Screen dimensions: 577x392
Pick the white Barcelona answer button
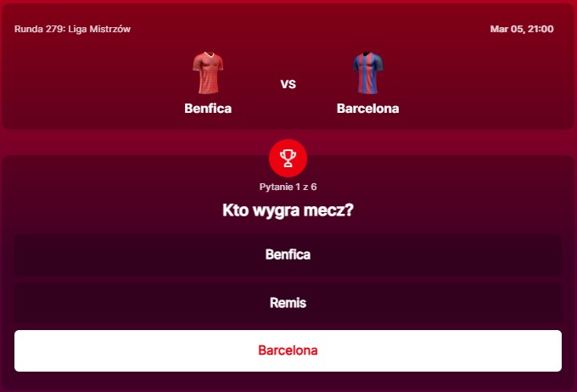pos(288,350)
